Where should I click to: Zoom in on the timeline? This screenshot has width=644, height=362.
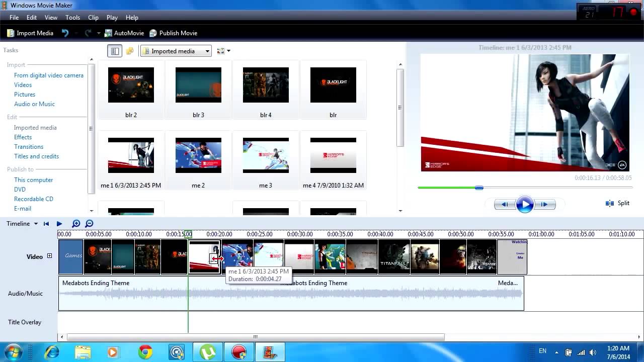pyautogui.click(x=76, y=224)
